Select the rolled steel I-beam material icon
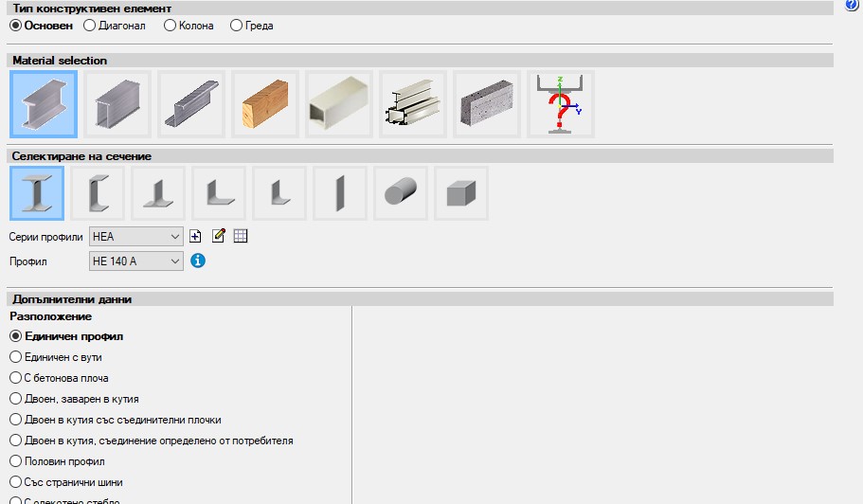Screen dimensions: 863x504 [44, 104]
